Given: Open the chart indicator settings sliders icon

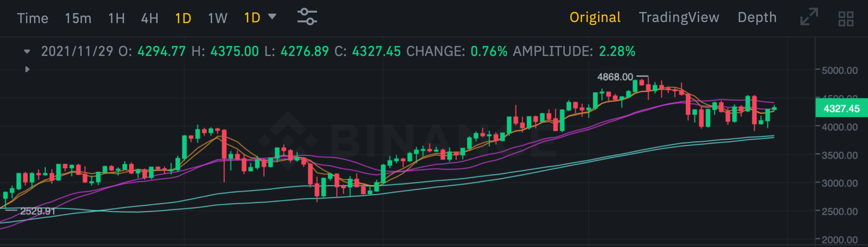Looking at the screenshot, I should point(307,17).
